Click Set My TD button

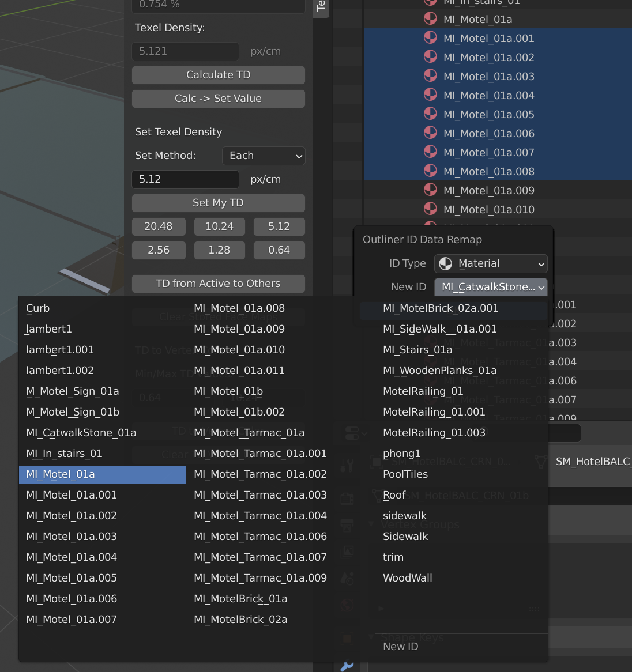218,203
